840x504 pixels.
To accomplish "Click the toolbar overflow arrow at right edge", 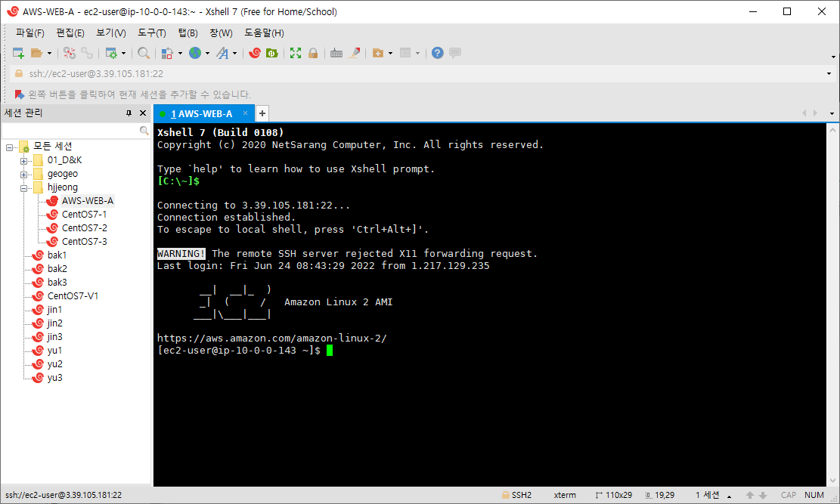I will coord(833,56).
